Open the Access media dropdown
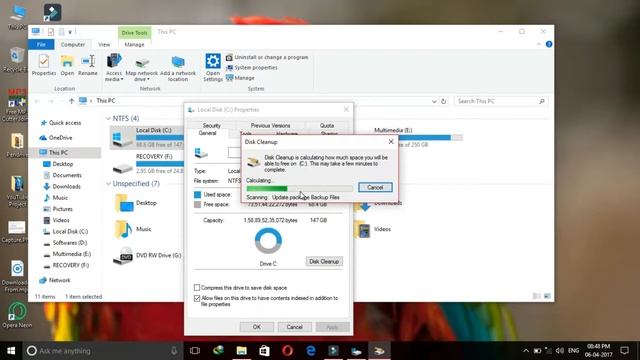The width and height of the screenshot is (640, 360). pos(114,67)
